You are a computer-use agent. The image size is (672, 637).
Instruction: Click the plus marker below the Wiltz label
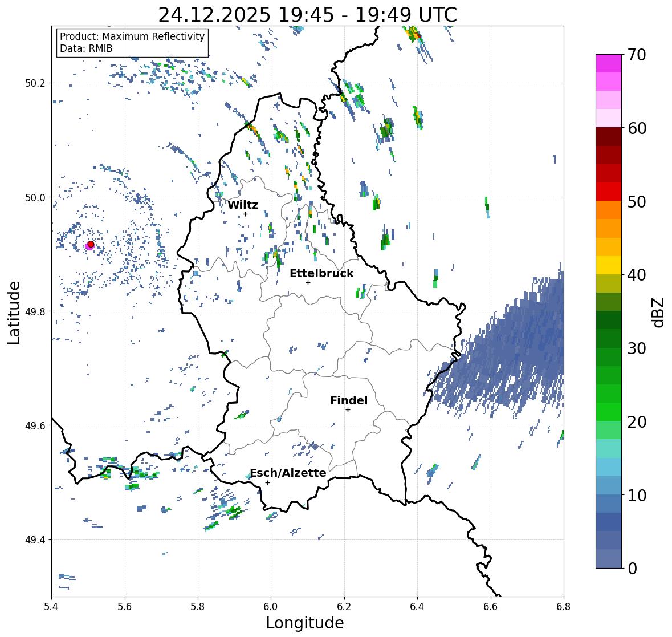point(245,214)
